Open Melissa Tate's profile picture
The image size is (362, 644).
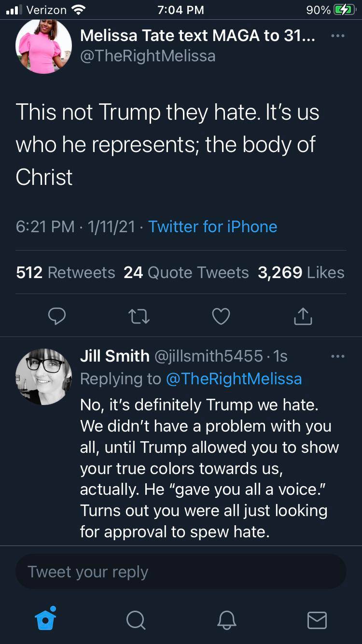point(44,46)
